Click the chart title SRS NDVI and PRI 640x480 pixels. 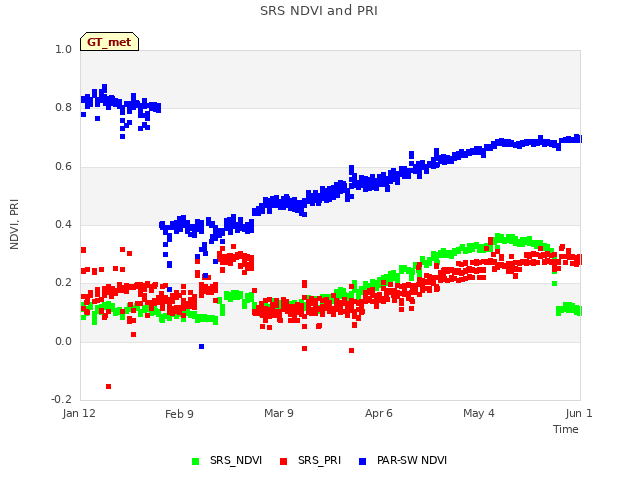tap(319, 10)
